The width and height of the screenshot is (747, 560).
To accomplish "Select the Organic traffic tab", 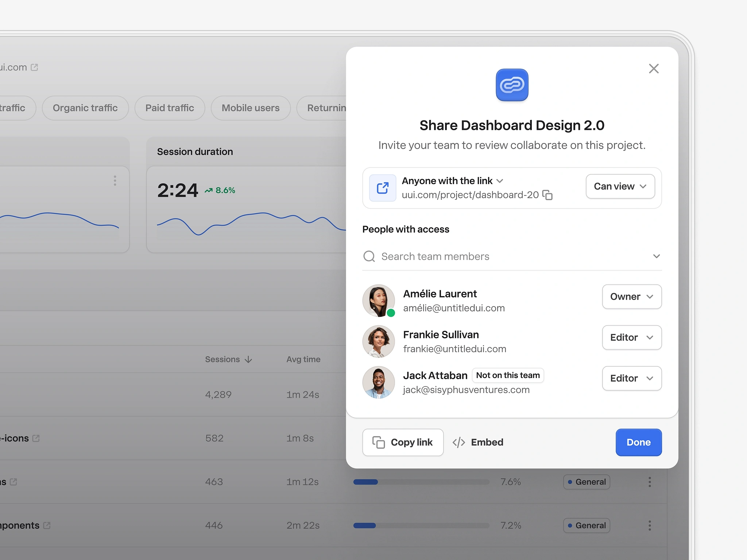I will pos(85,108).
